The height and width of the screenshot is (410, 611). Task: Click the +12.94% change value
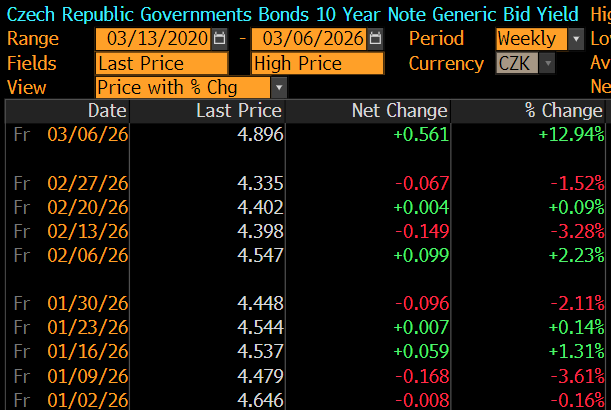tap(571, 134)
